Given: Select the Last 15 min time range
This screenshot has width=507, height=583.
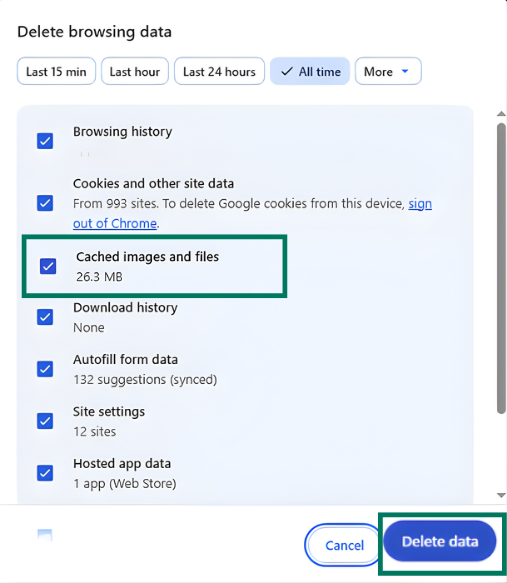Looking at the screenshot, I should pyautogui.click(x=56, y=71).
